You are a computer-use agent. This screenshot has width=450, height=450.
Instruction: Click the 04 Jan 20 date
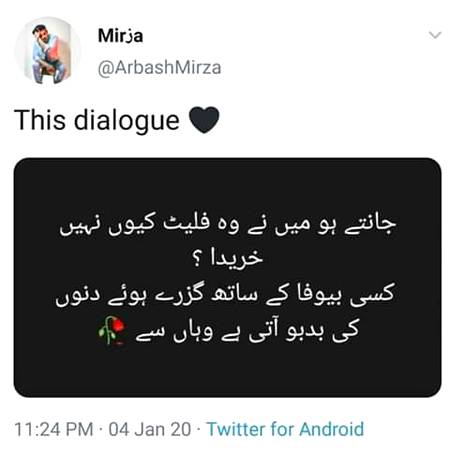(150, 429)
